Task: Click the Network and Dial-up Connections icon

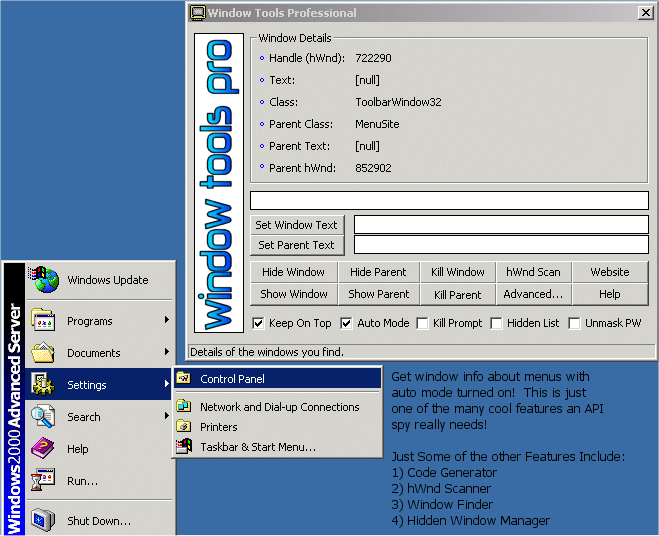Action: [183, 407]
